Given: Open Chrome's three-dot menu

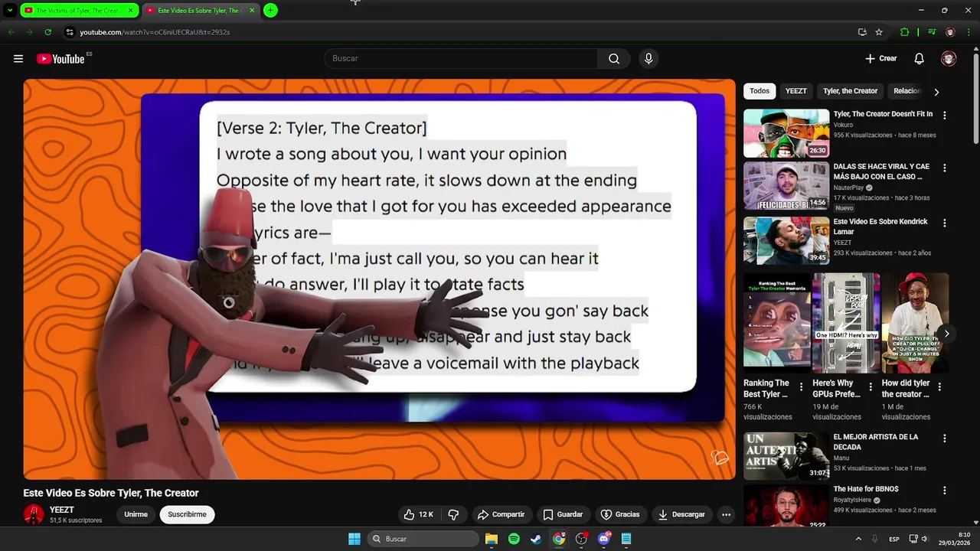Looking at the screenshot, I should (x=969, y=32).
